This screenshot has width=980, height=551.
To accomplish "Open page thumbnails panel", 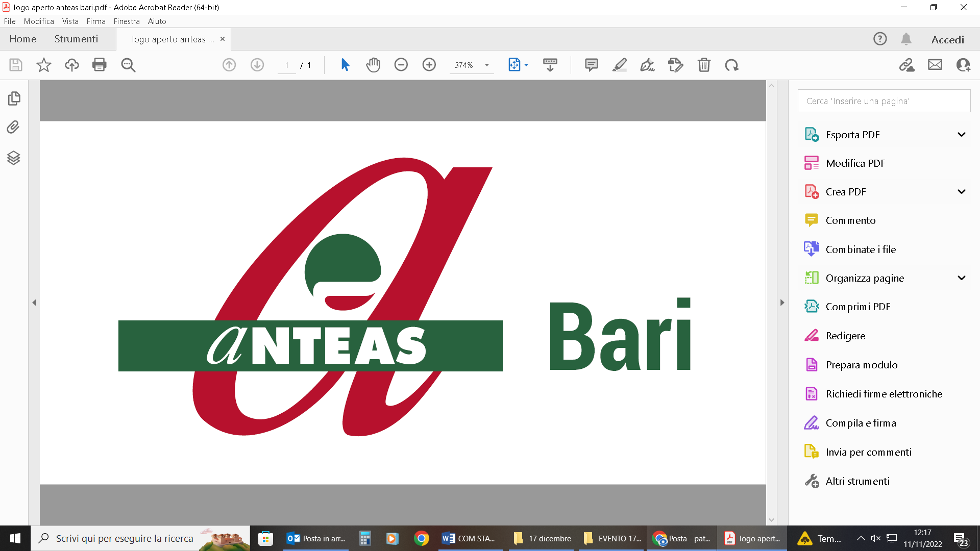I will pyautogui.click(x=14, y=98).
